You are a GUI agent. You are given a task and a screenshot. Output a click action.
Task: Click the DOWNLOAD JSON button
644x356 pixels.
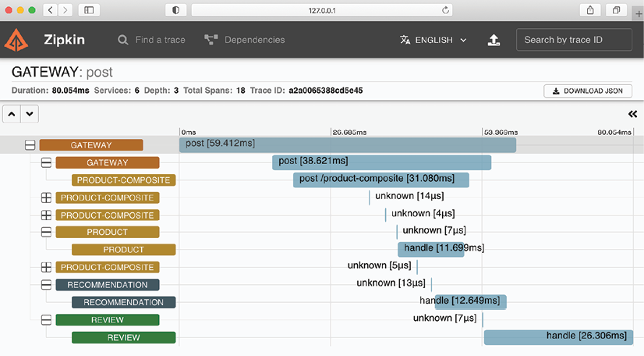coord(588,91)
